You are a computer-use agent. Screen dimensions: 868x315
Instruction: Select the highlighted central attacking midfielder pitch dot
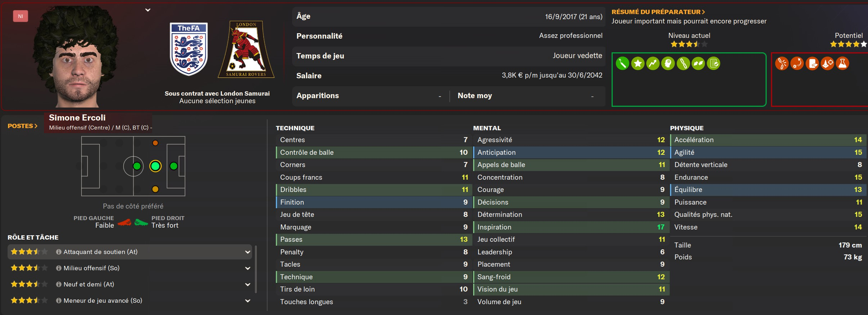[155, 166]
